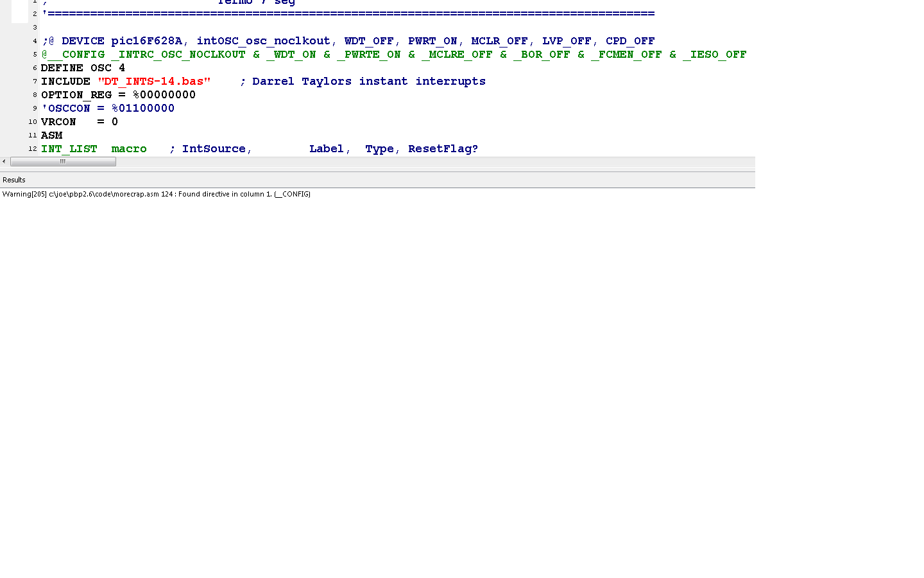Click the _IESO_OFF config flag

[714, 55]
